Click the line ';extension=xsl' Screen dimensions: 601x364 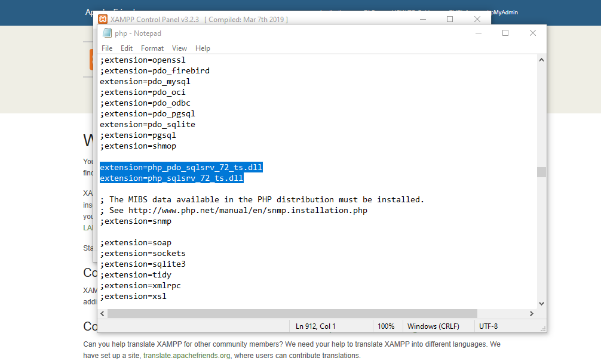133,296
